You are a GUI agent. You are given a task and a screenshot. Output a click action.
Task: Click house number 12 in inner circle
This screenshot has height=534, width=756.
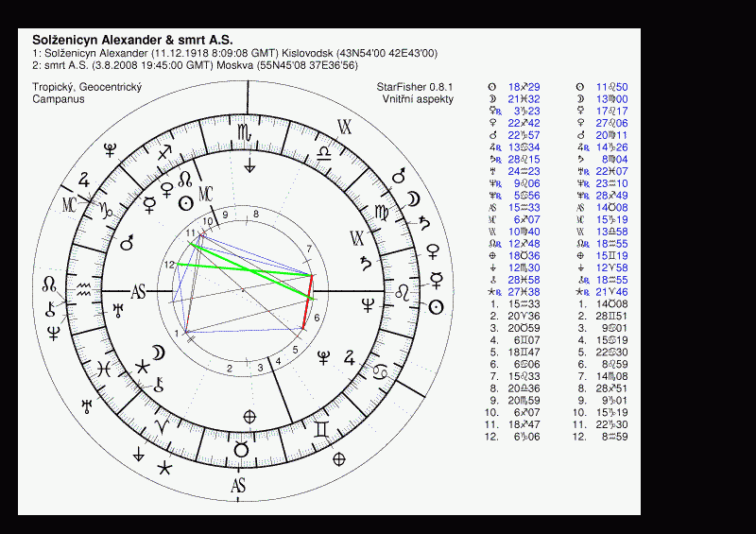pyautogui.click(x=169, y=266)
